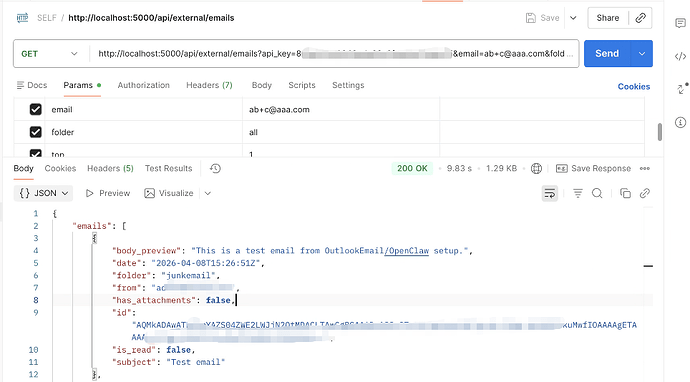The height and width of the screenshot is (382, 690).
Task: Switch to the Params tab
Action: pyautogui.click(x=82, y=85)
